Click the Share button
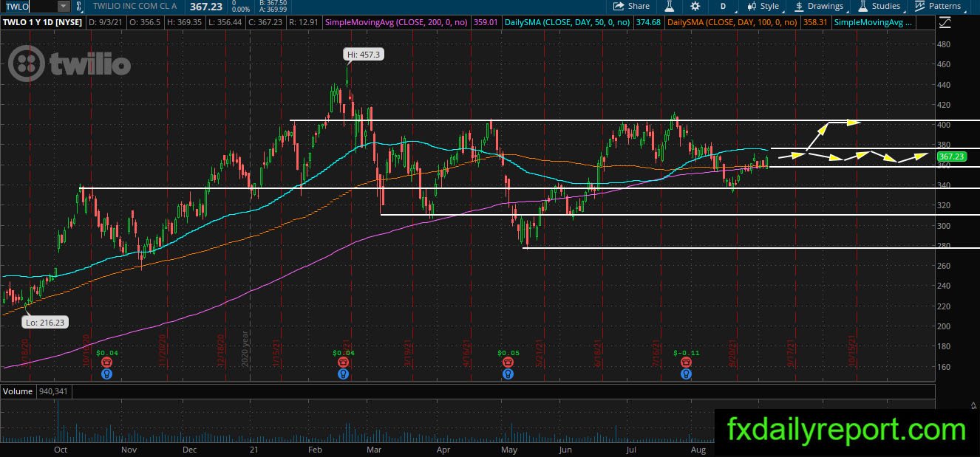Screen dimensions: 980x457 click(631, 6)
